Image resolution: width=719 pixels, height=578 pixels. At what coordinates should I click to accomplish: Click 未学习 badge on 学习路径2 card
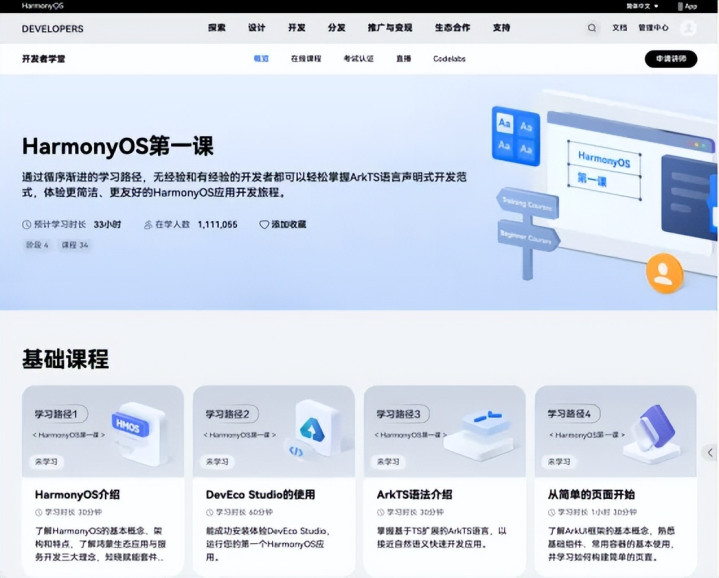point(217,462)
